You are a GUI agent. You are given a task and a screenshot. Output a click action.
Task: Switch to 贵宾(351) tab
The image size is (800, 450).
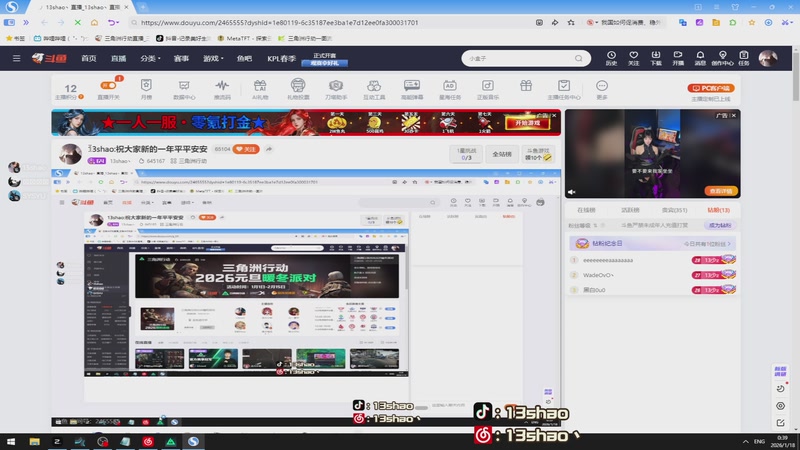coord(674,210)
